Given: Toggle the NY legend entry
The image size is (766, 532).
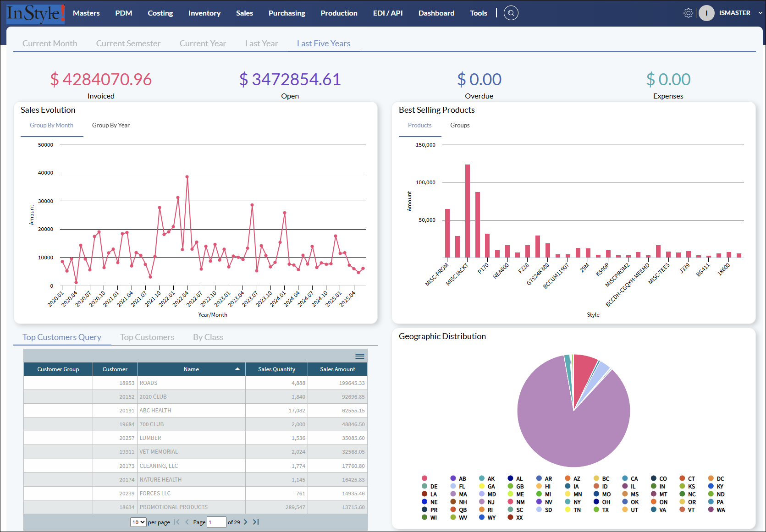Looking at the screenshot, I should click(x=573, y=502).
